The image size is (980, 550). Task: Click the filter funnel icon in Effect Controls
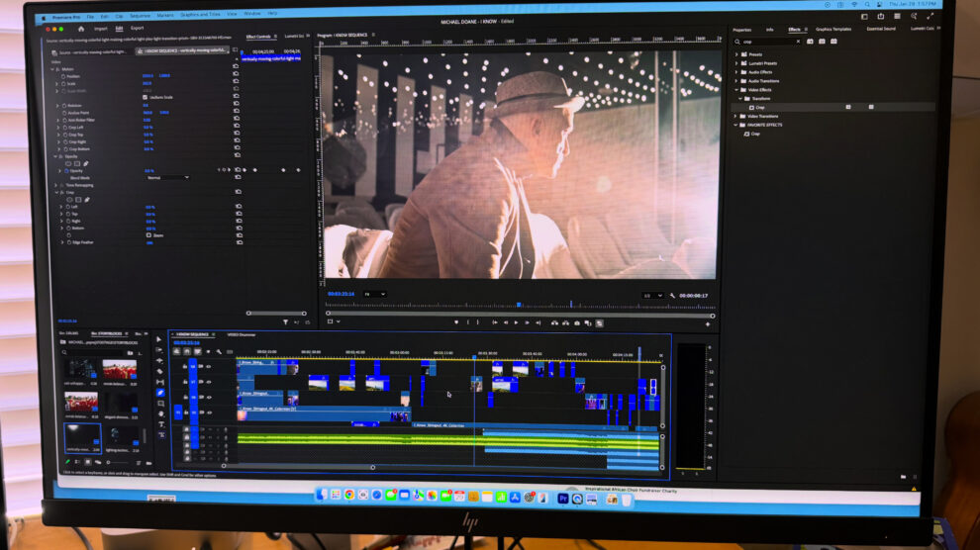click(285, 321)
